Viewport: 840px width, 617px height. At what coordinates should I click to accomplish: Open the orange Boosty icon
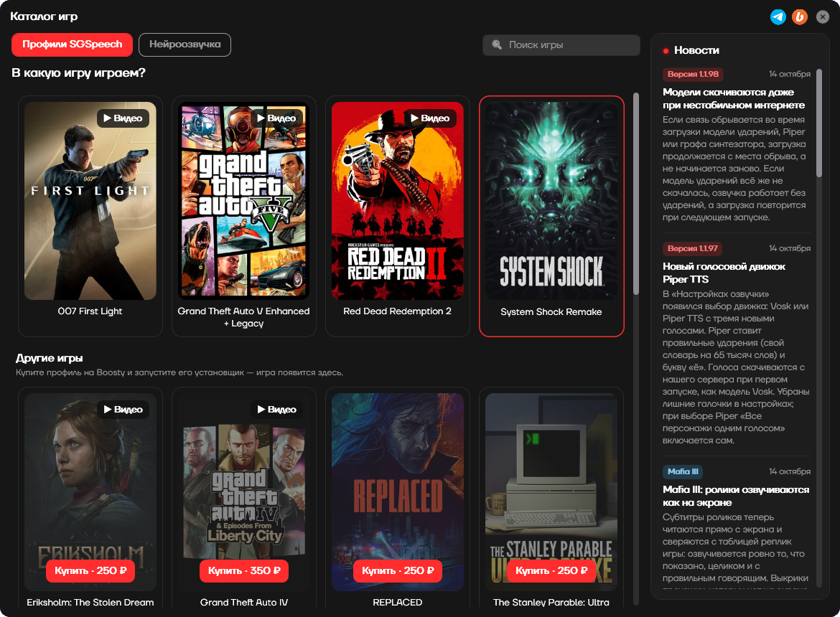pos(800,17)
